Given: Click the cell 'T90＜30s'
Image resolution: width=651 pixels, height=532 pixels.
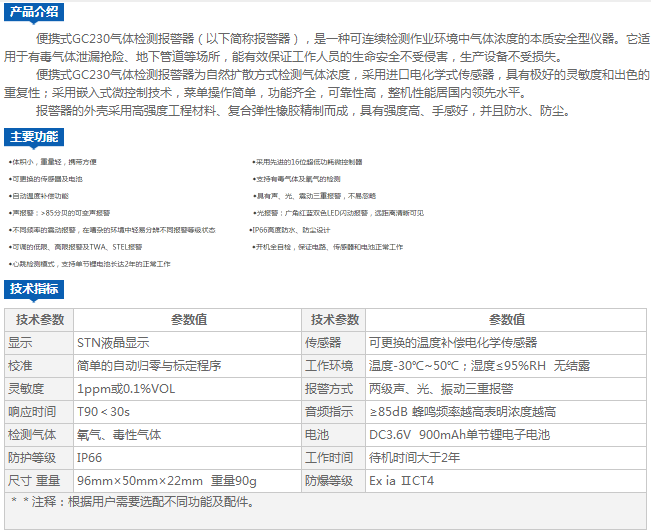Looking at the screenshot, I should pyautogui.click(x=187, y=412).
